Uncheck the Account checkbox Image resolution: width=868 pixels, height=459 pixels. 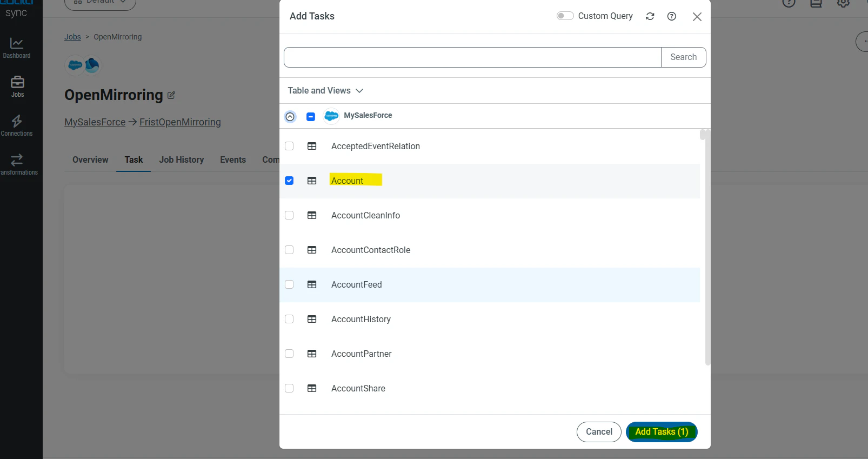289,181
